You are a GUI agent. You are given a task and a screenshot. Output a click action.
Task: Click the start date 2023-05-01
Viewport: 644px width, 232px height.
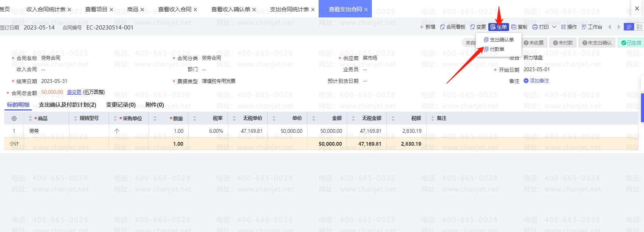click(537, 69)
